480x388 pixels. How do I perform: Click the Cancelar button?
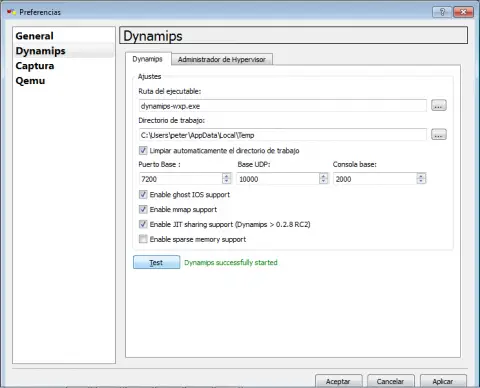coord(390,381)
